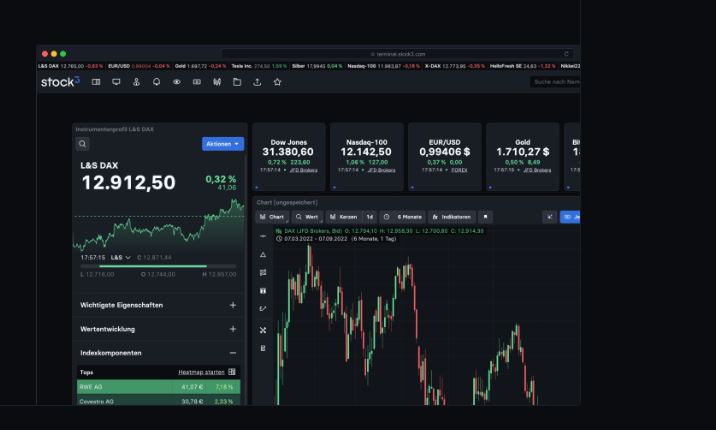716x438 pixels.
Task: Click the Gold tile
Action: tap(523, 157)
